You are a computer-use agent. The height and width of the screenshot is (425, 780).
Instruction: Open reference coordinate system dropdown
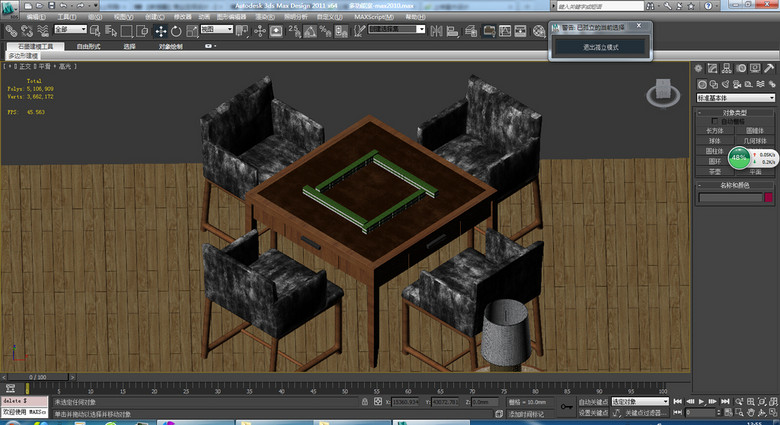coord(216,29)
